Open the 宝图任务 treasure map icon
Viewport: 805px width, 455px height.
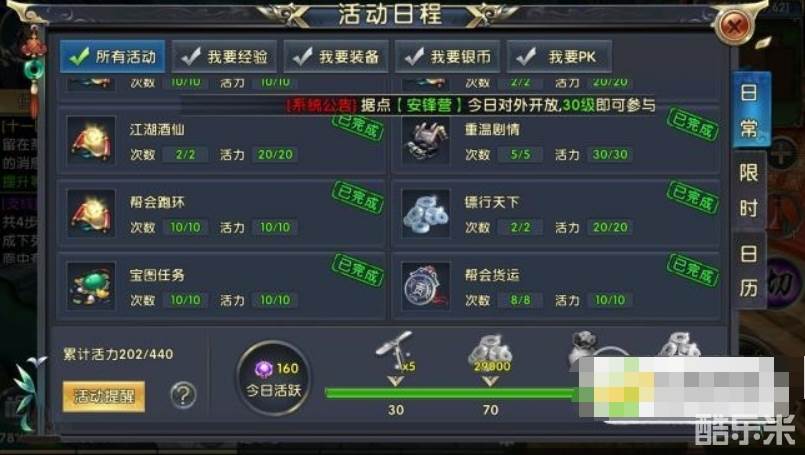(x=91, y=286)
